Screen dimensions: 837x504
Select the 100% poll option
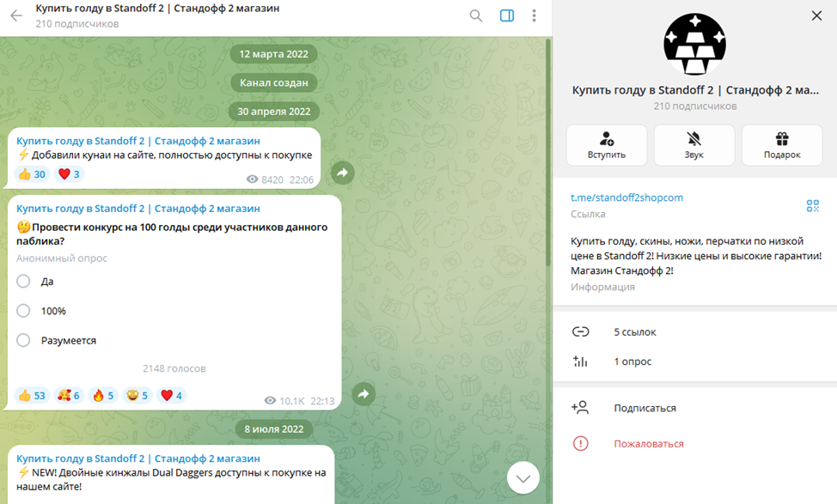(23, 311)
